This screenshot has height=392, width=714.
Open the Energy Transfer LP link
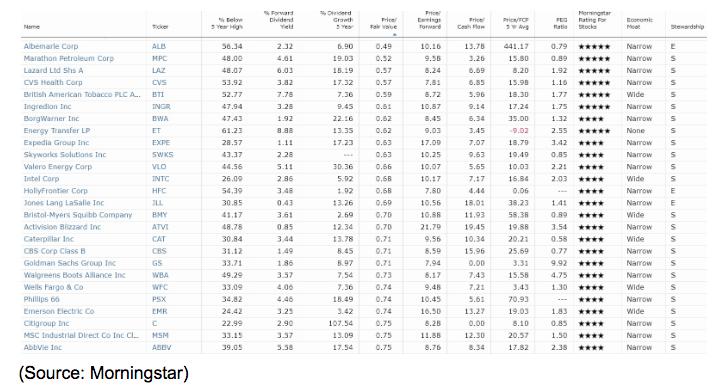(57, 131)
